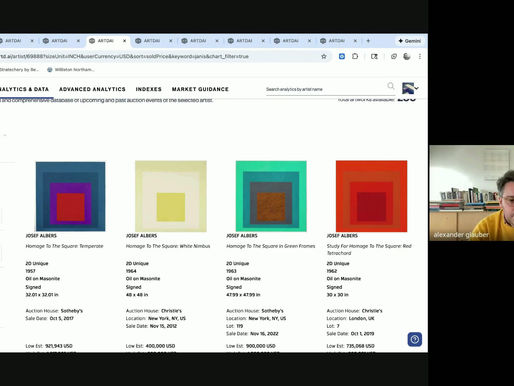Screen dimensions: 514x386
Task: Open the White Nimbus artwork thumbnail
Action: [x=171, y=196]
